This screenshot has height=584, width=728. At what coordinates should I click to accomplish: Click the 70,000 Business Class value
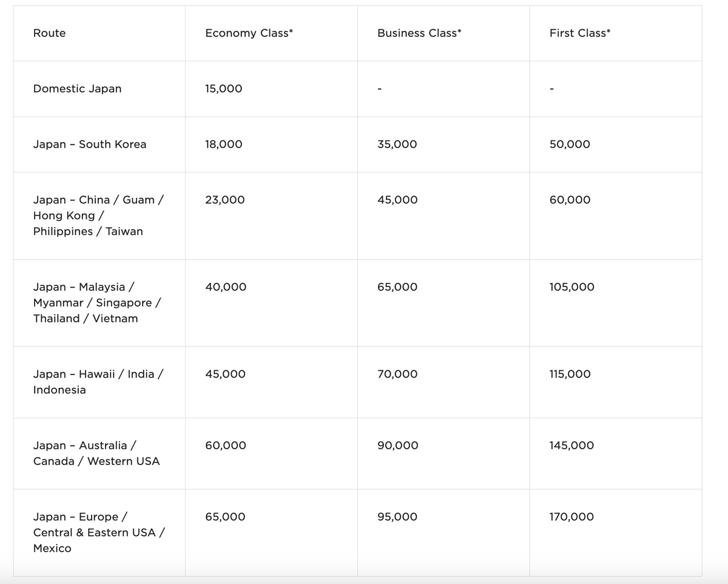397,375
